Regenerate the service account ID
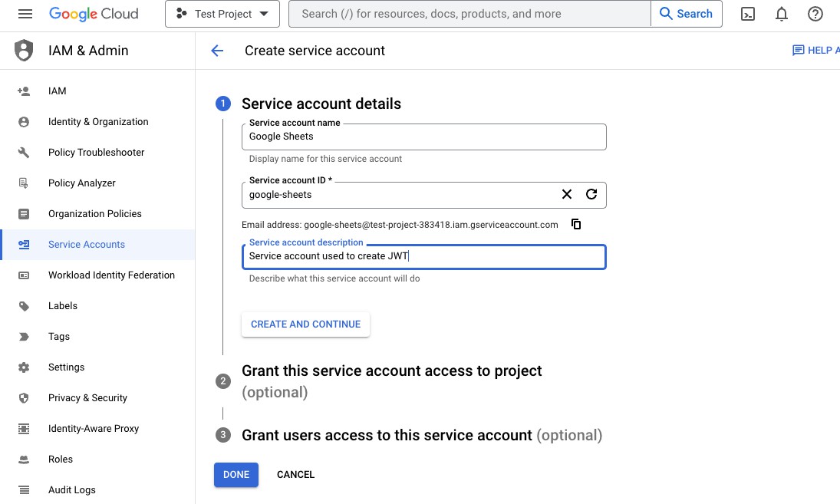This screenshot has width=840, height=504. pyautogui.click(x=591, y=194)
